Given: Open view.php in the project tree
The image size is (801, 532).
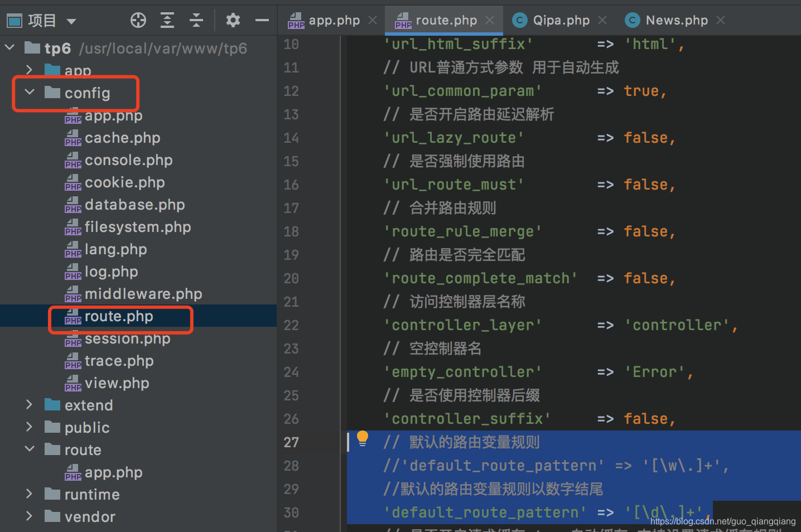Looking at the screenshot, I should [x=117, y=383].
